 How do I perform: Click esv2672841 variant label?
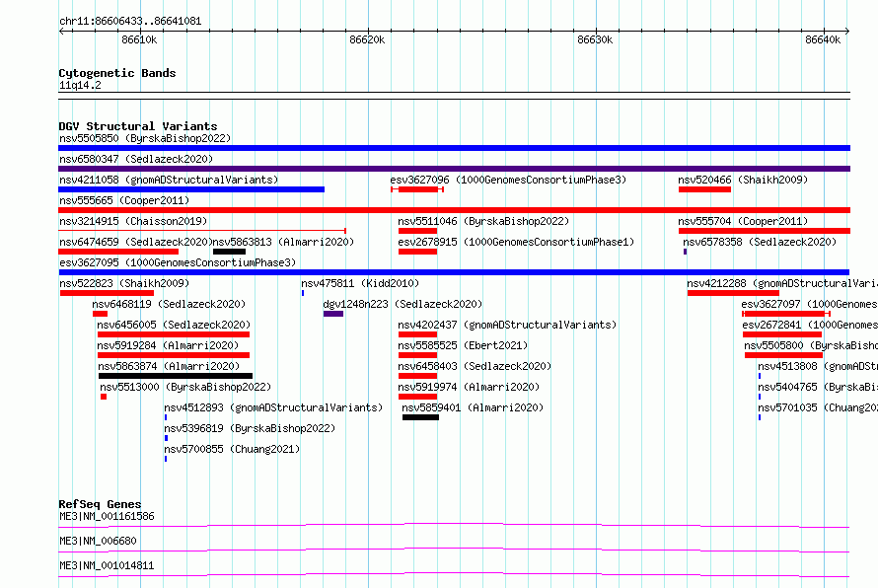pyautogui.click(x=810, y=325)
